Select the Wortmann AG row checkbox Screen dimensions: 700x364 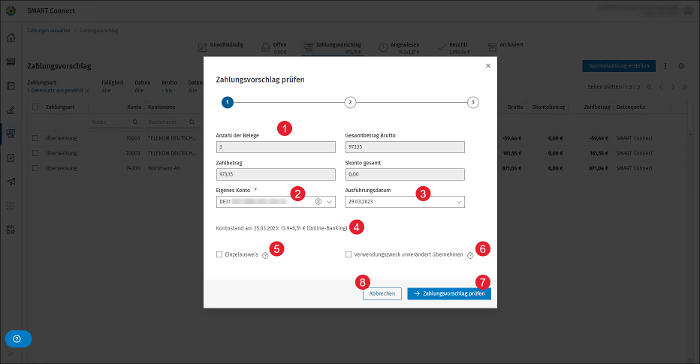tap(35, 168)
